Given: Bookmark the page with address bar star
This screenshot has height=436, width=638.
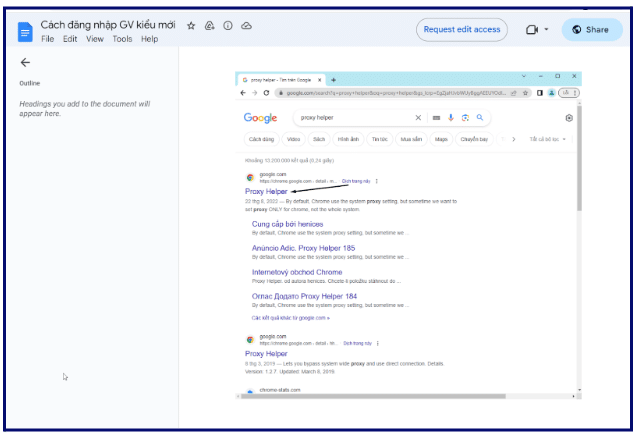Looking at the screenshot, I should point(525,93).
